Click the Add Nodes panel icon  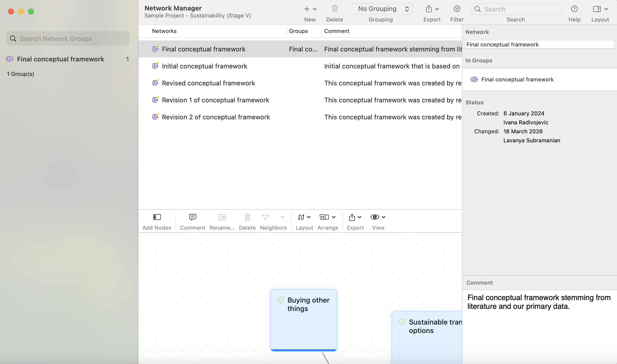point(157,217)
